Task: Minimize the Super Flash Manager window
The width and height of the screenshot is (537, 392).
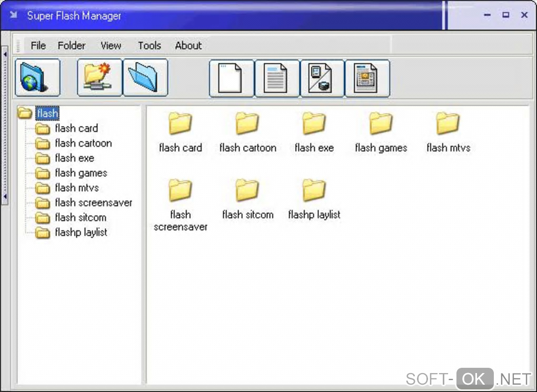Action: (x=488, y=15)
